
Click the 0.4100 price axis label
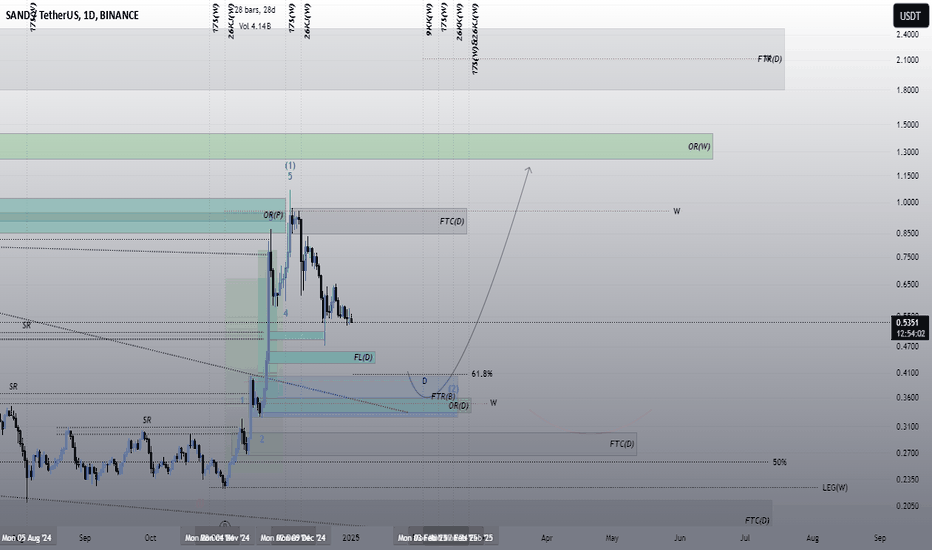(907, 373)
